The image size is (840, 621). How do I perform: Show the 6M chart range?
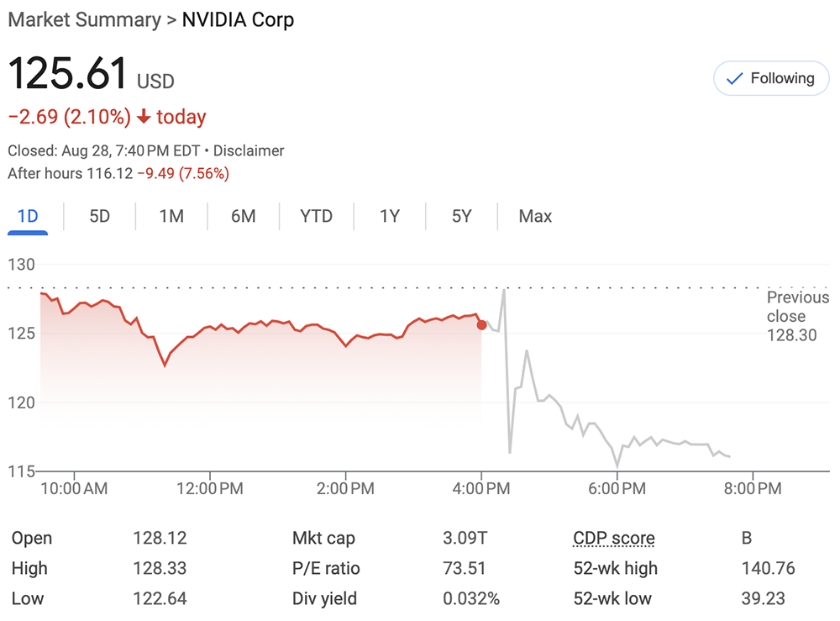click(x=244, y=216)
